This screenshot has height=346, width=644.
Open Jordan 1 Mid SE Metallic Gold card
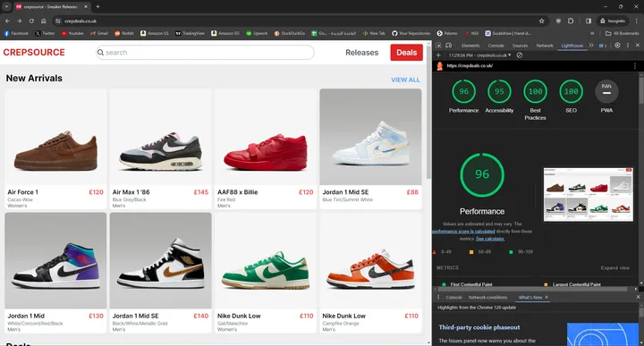161,273
